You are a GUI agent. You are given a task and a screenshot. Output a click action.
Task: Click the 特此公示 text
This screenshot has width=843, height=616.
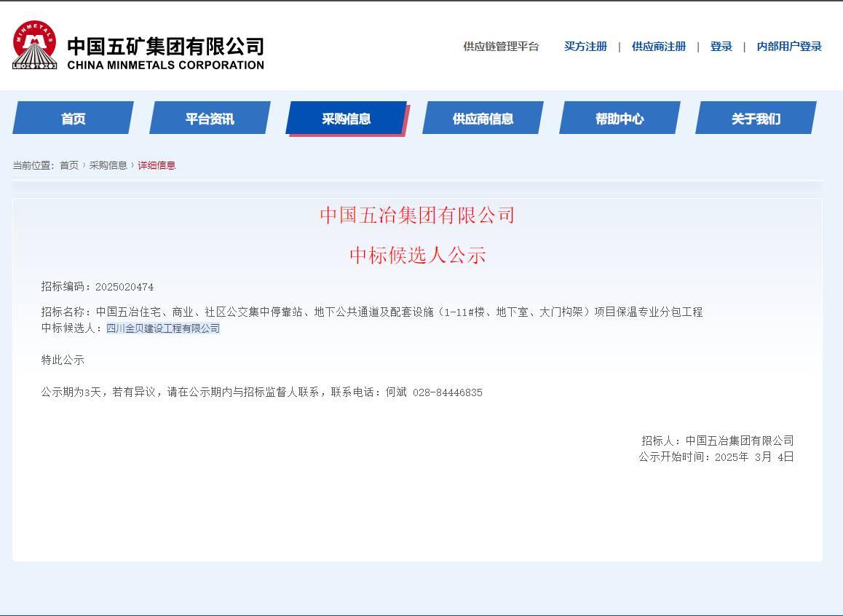63,360
